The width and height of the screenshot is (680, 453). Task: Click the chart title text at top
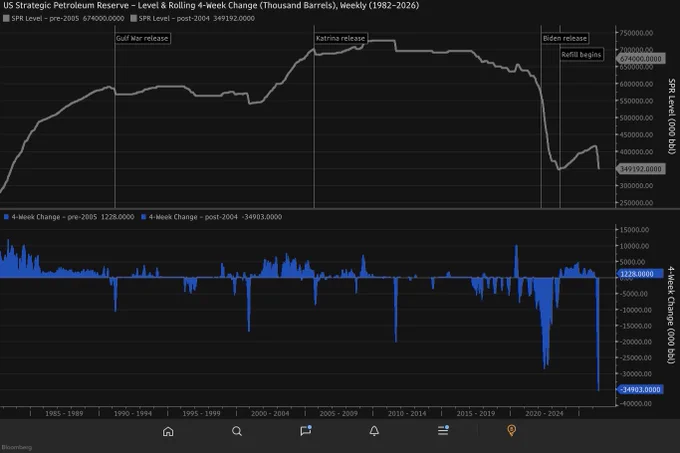pos(211,6)
